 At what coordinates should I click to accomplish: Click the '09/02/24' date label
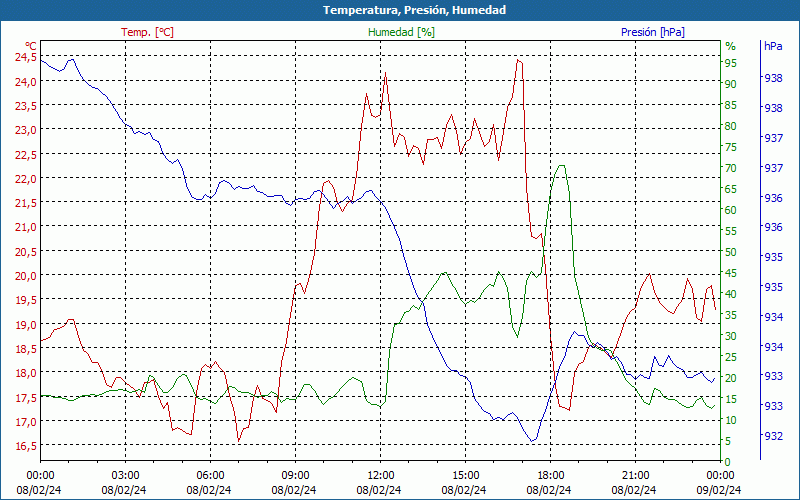[718, 490]
